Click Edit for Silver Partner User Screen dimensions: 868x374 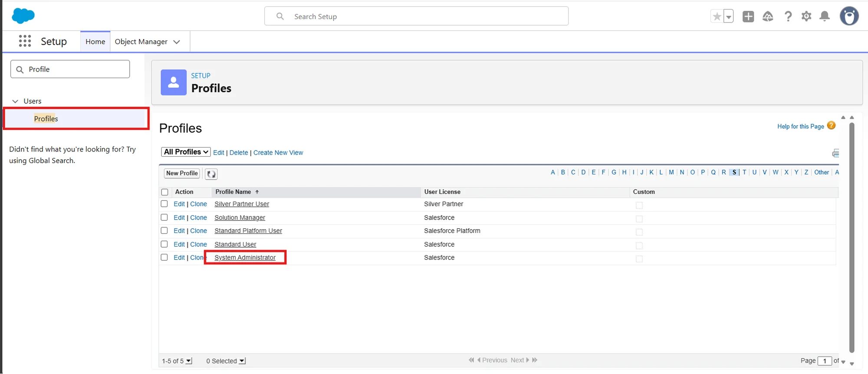(x=179, y=204)
